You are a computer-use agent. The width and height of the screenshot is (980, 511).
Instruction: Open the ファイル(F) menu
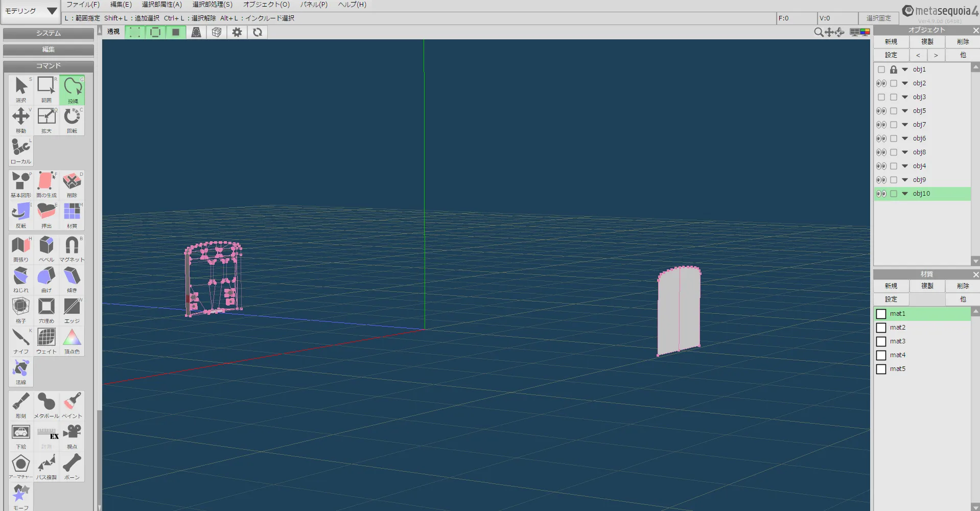[83, 5]
